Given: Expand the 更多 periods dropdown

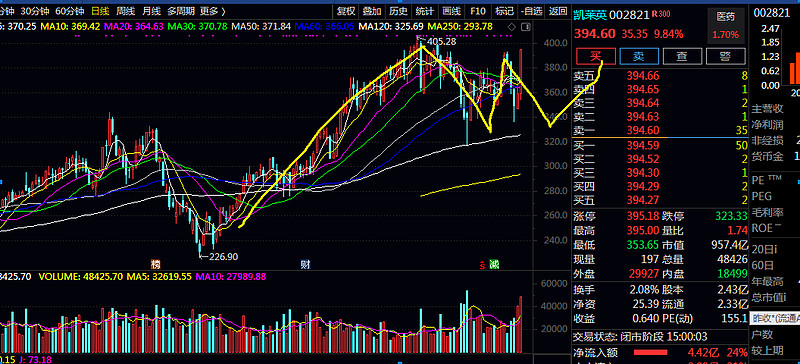Looking at the screenshot, I should coord(213,11).
